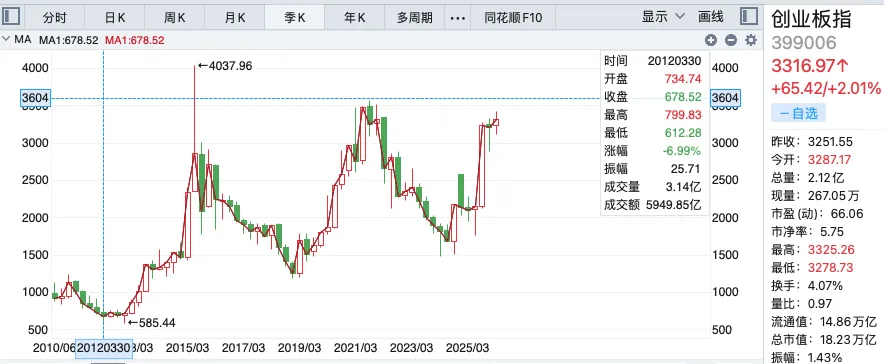This screenshot has height=364, width=884.
Task: Click the tooltip 振幅 25.71 row
Action: (653, 168)
